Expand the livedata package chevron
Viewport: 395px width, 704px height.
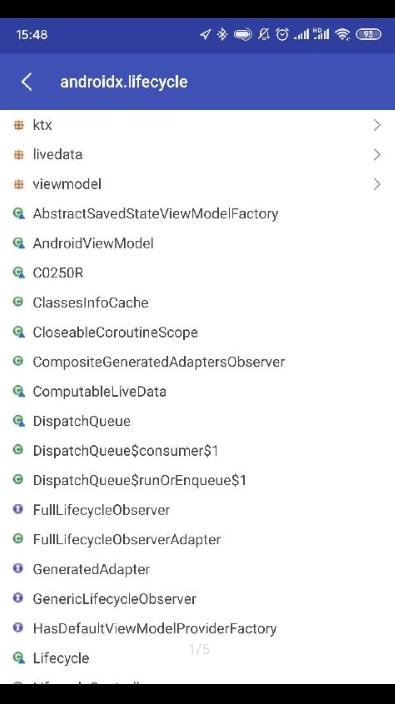coord(377,155)
